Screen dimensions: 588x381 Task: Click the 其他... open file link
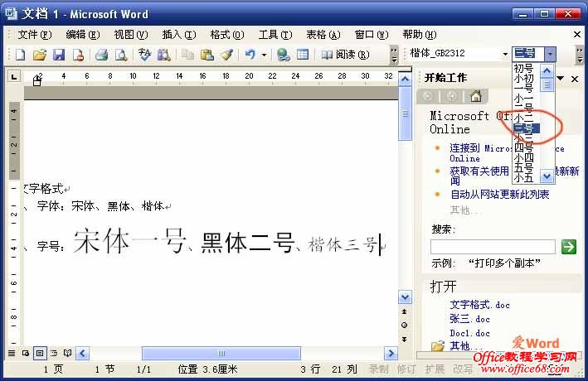(x=466, y=345)
